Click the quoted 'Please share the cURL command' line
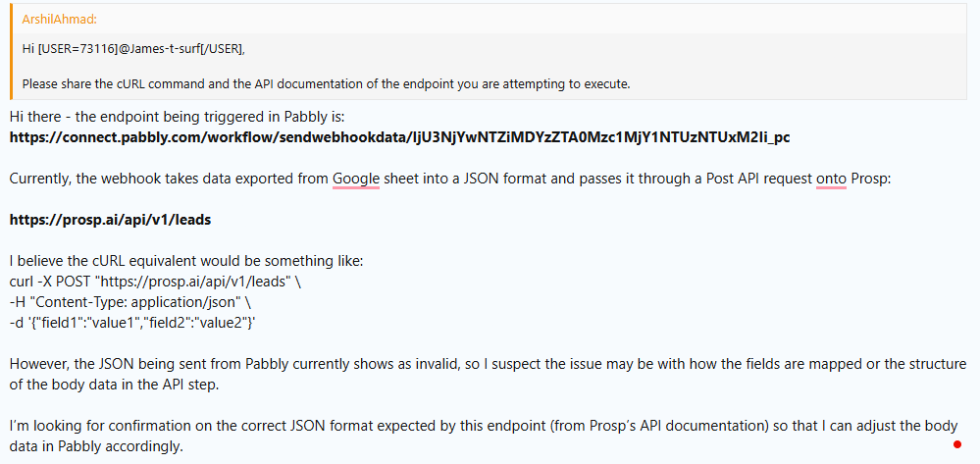The height and width of the screenshot is (464, 980). click(x=324, y=84)
